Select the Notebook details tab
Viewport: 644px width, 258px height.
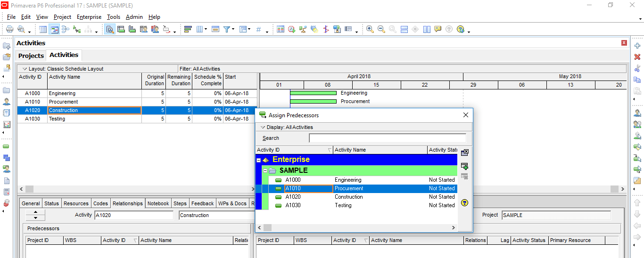point(158,203)
